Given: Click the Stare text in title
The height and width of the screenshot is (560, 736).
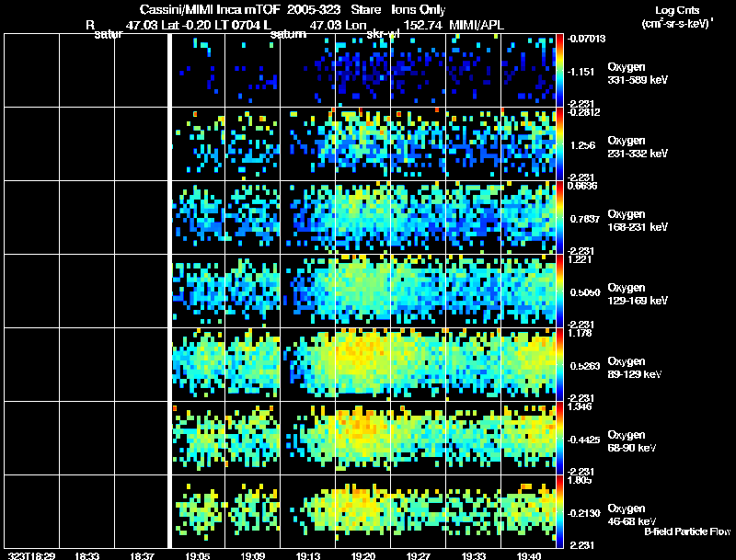Looking at the screenshot, I should point(366,9).
